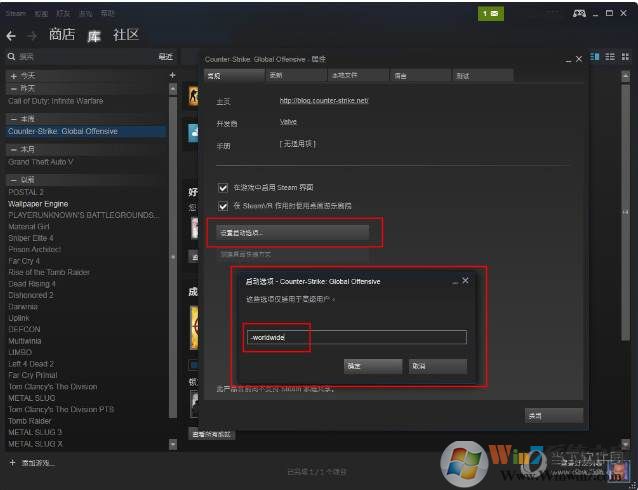This screenshot has height=490, width=638.
Task: Click game list scrollbar down arrow
Action: point(173,444)
